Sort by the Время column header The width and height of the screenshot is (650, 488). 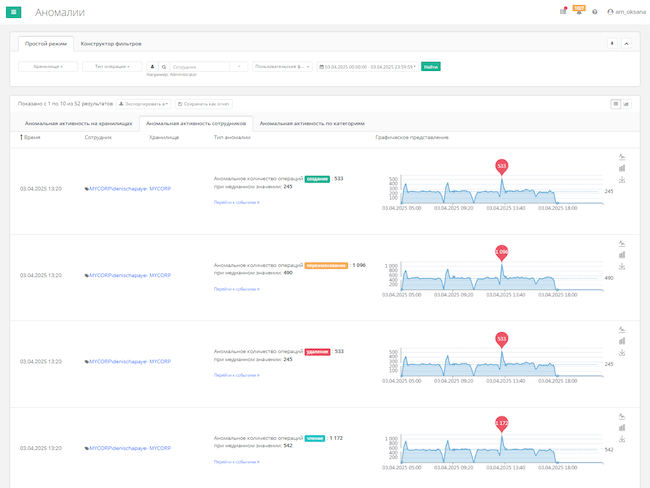30,137
